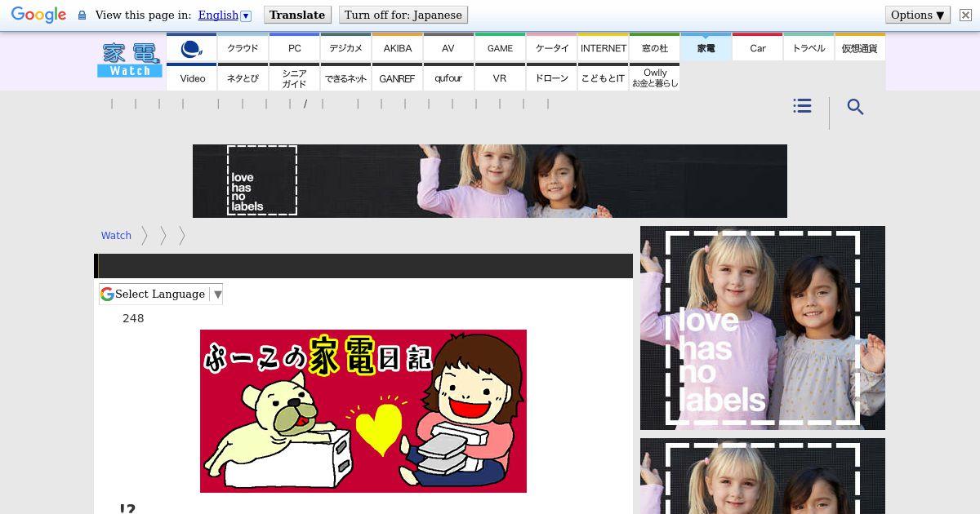Viewport: 980px width, 514px height.
Task: Select the できるネット tab
Action: tap(345, 78)
